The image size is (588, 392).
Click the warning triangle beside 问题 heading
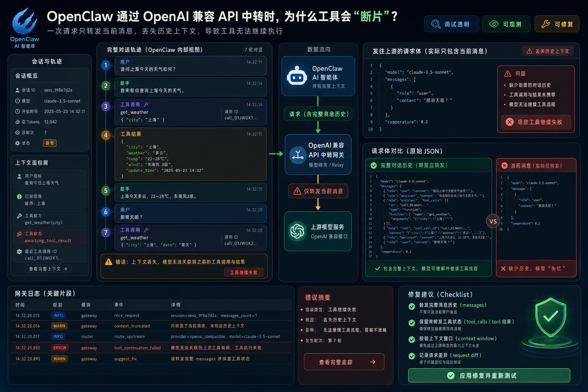click(x=508, y=73)
